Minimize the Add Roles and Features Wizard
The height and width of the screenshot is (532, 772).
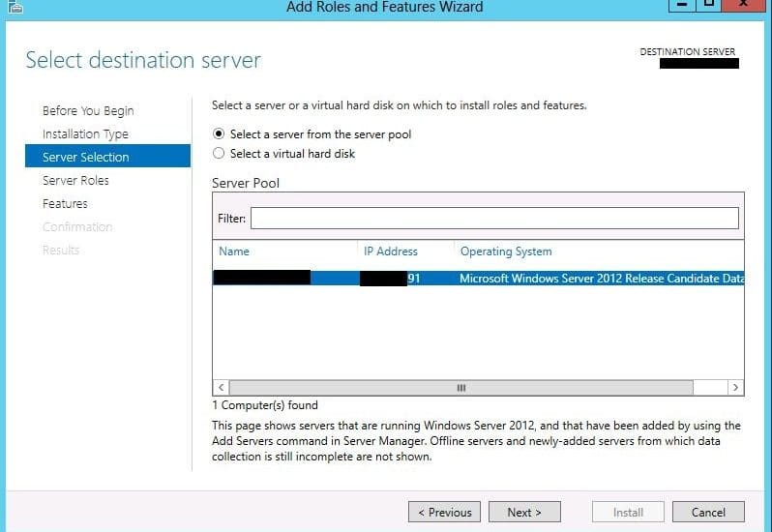[682, 6]
